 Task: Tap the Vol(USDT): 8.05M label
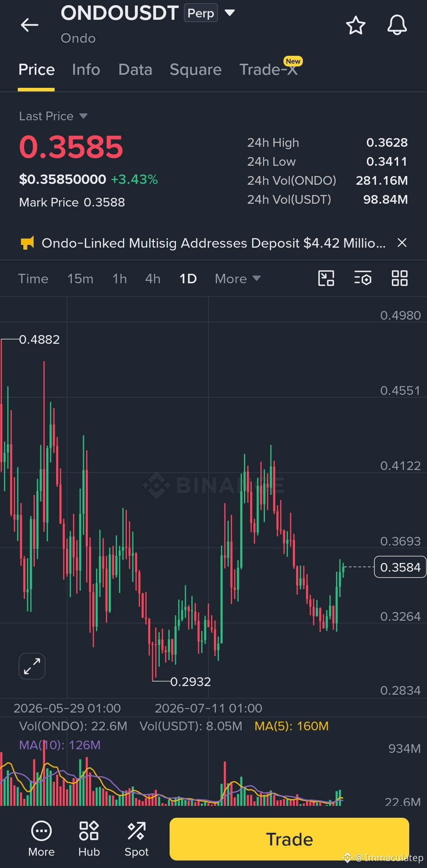[x=191, y=726]
